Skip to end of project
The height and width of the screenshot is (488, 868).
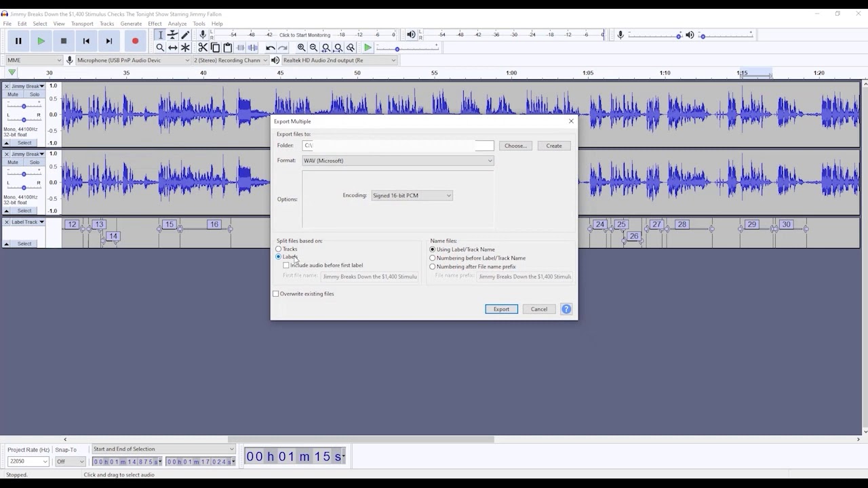109,41
